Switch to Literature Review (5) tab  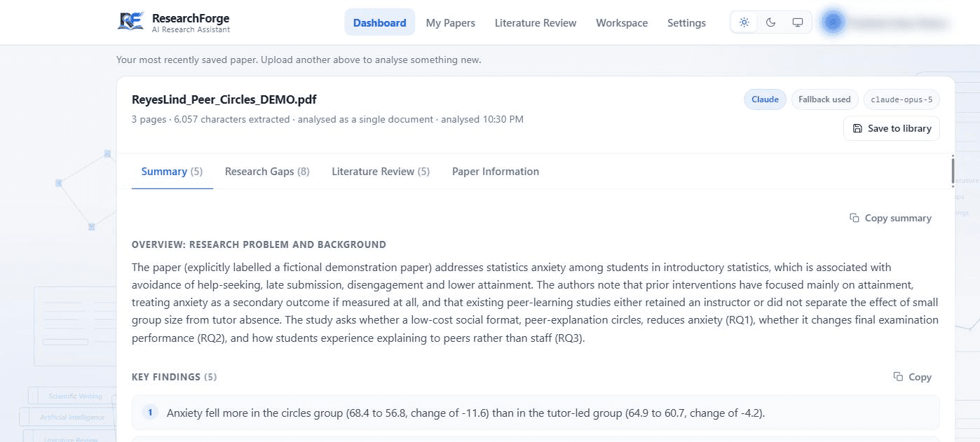coord(381,172)
